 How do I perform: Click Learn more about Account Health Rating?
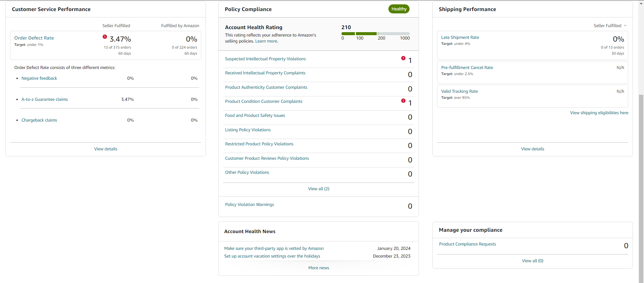pos(266,41)
